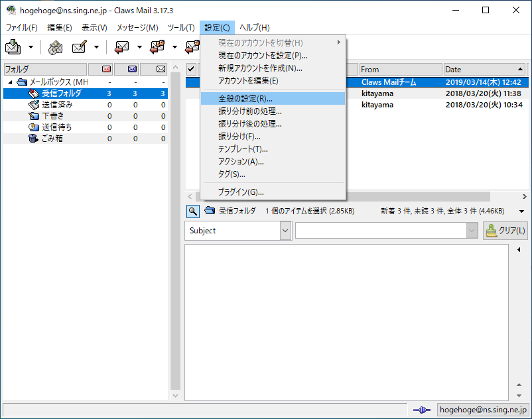This screenshot has height=419, width=532.
Task: Open the Subject search type combo box
Action: [x=238, y=231]
